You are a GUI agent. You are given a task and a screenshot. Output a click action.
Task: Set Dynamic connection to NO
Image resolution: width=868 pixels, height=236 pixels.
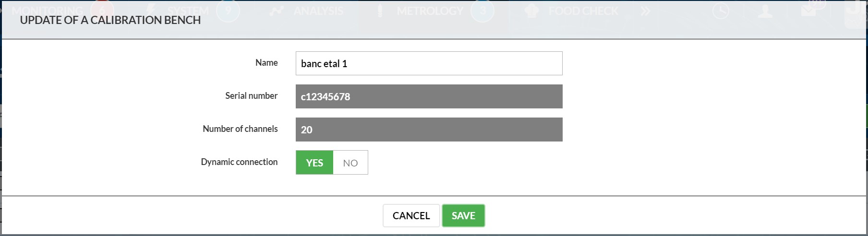(350, 163)
